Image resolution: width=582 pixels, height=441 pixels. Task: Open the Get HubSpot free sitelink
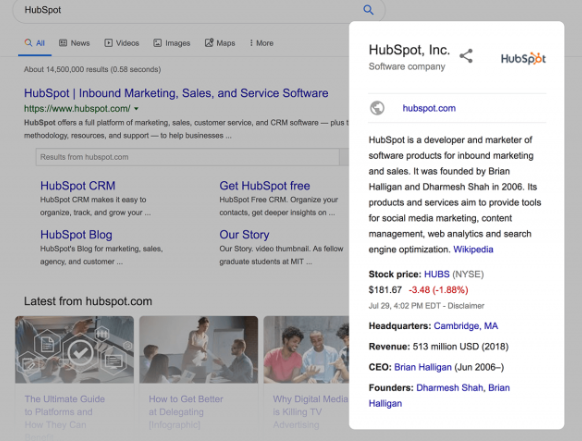coord(265,186)
